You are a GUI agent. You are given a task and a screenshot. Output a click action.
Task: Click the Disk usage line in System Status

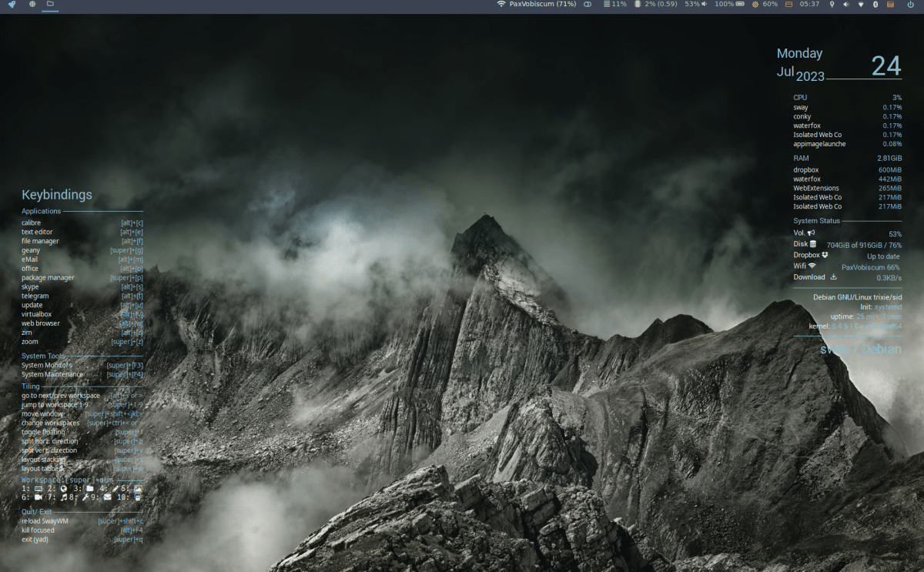(x=847, y=245)
